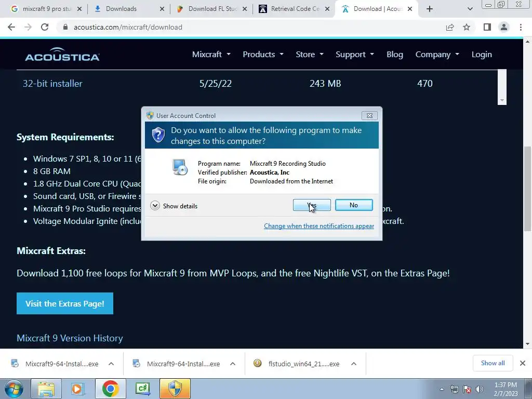This screenshot has height=399, width=532.
Task: Click the Acoustica logo
Action: click(62, 54)
